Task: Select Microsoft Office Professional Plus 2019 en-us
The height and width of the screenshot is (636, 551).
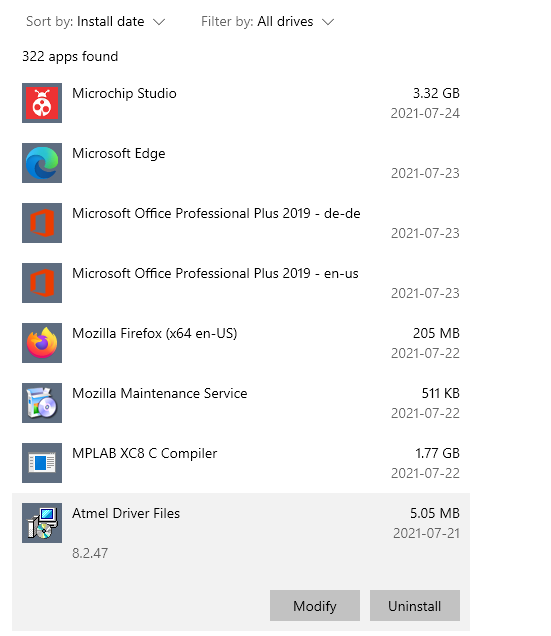Action: [241, 283]
